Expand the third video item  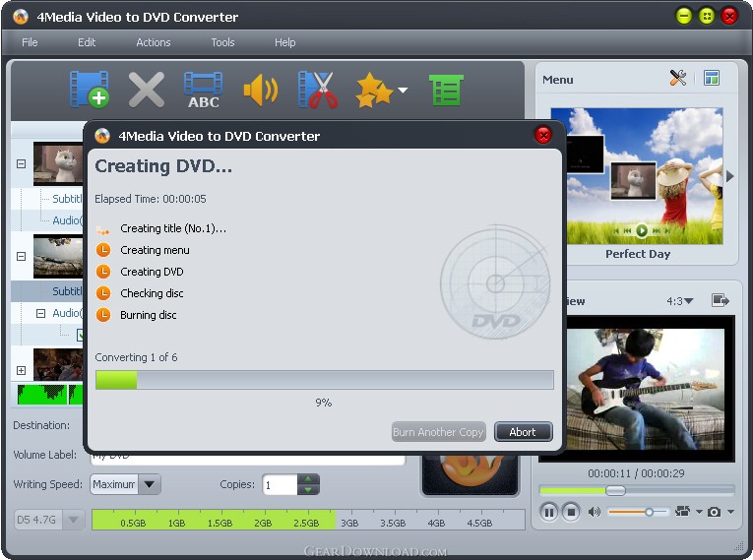point(21,370)
